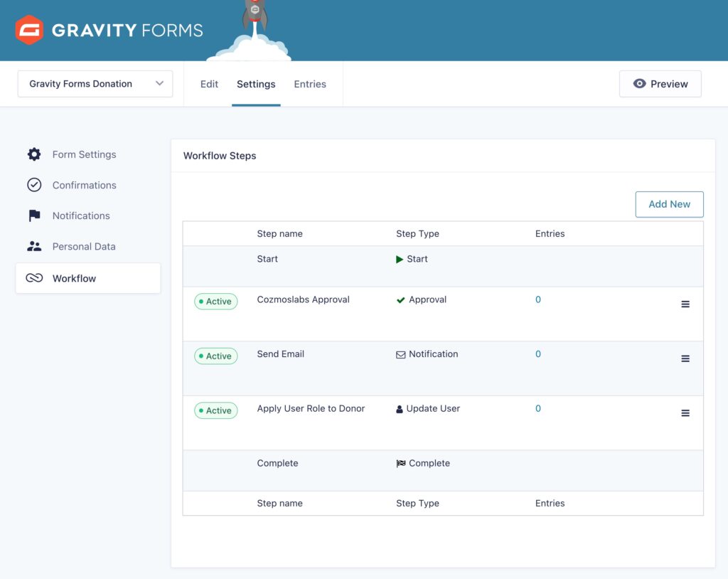Open hamburger menu for Apply User Role row

pyautogui.click(x=685, y=413)
